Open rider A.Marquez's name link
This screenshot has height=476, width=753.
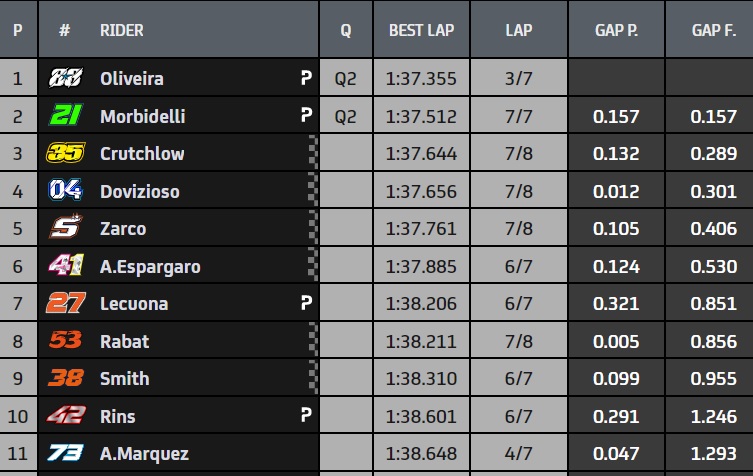(x=144, y=453)
